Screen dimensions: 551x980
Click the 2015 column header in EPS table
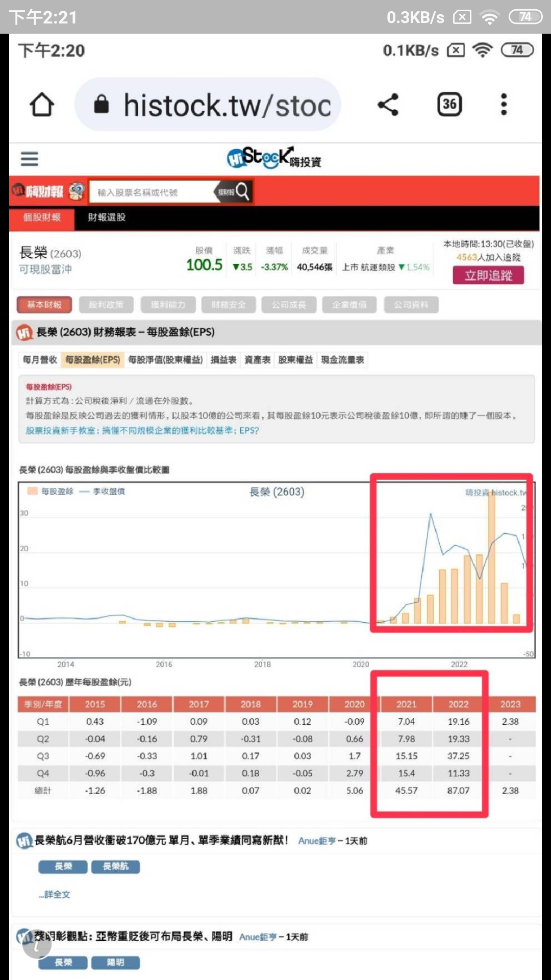(x=95, y=704)
